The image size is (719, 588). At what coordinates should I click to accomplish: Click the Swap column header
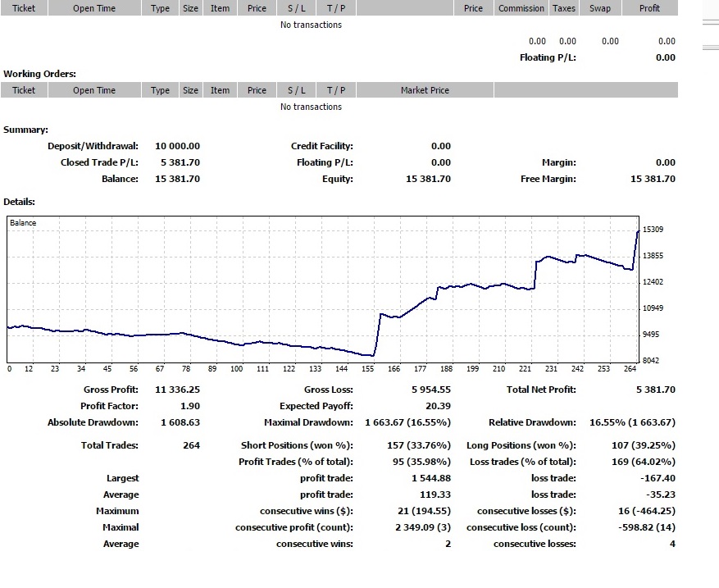(600, 8)
